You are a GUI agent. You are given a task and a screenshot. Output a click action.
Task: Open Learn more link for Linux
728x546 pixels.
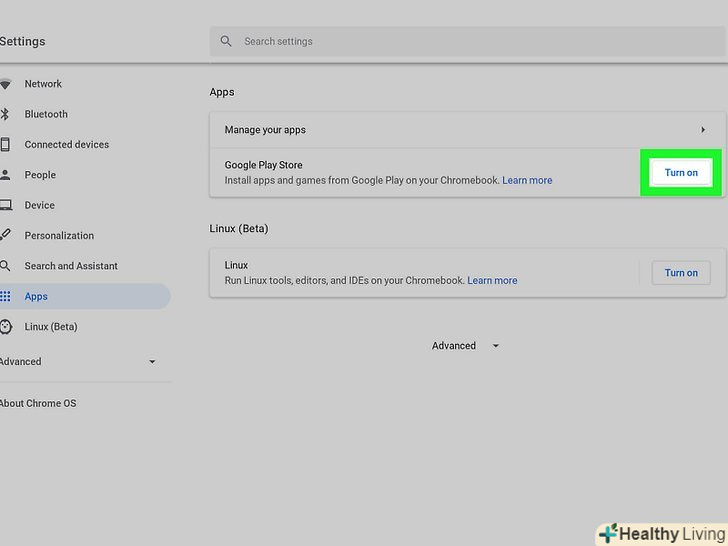click(492, 281)
